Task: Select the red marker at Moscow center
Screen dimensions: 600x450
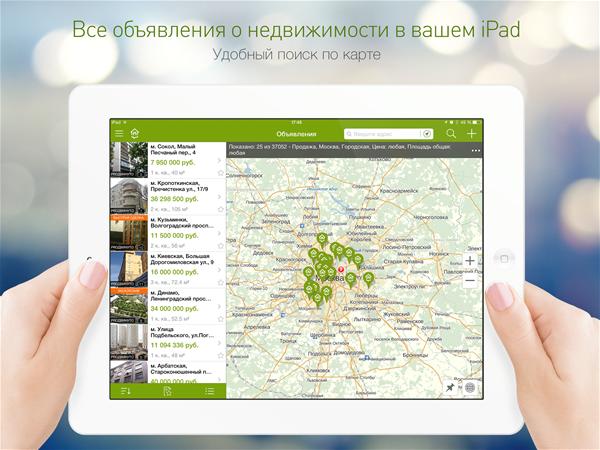Action: (x=341, y=270)
